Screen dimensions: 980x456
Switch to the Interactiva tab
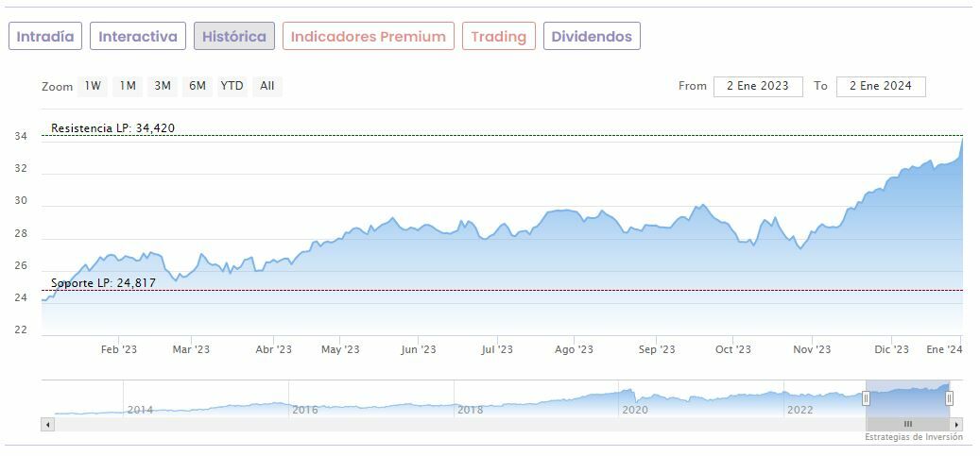[x=138, y=37]
